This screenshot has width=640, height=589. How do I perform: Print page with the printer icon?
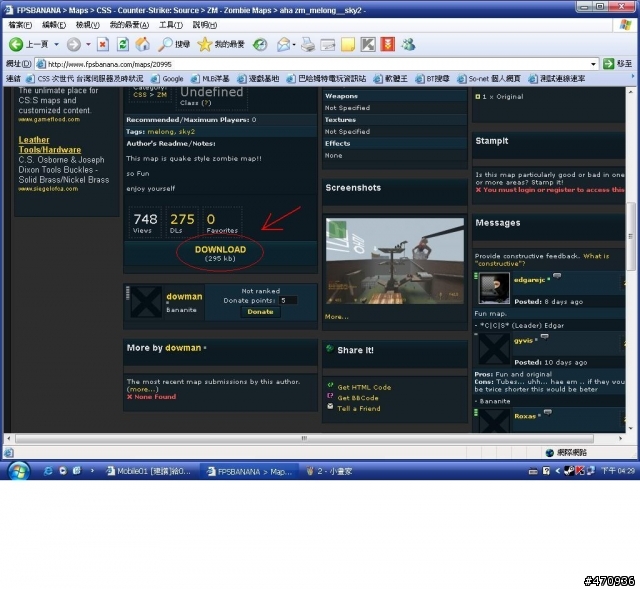tap(308, 44)
